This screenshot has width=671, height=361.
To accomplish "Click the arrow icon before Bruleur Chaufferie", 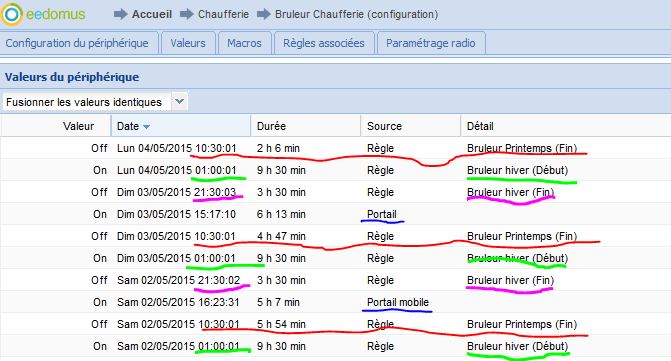I will click(264, 14).
